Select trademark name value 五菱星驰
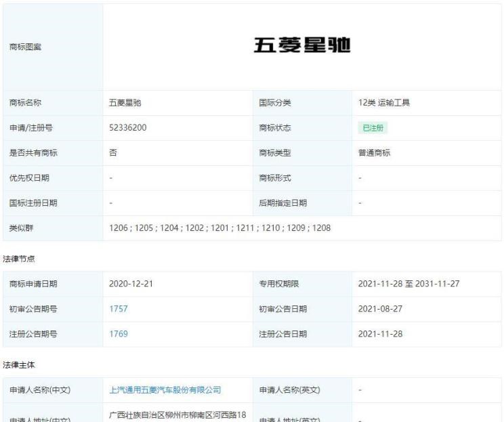Viewport: 504px width, 422px height. [x=125, y=103]
